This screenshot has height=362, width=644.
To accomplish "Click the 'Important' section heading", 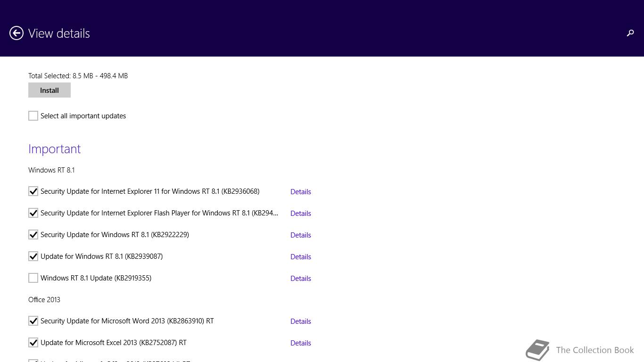I will coord(55,149).
